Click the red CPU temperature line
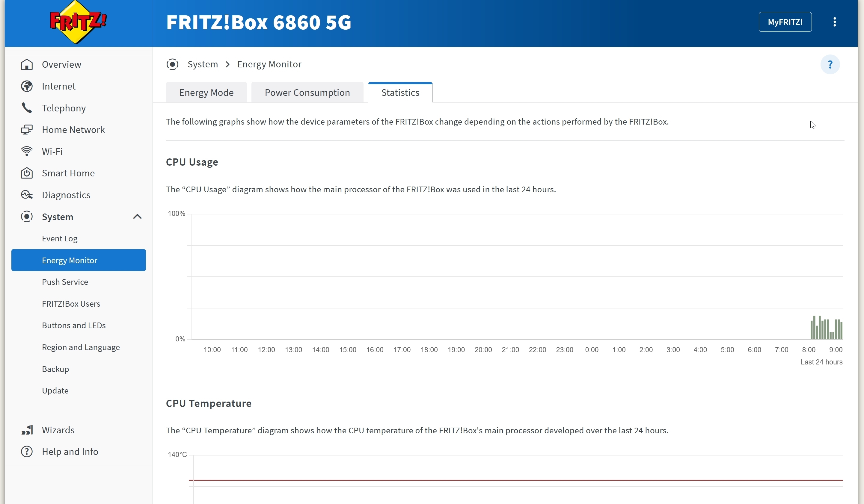This screenshot has height=504, width=864. click(516, 480)
